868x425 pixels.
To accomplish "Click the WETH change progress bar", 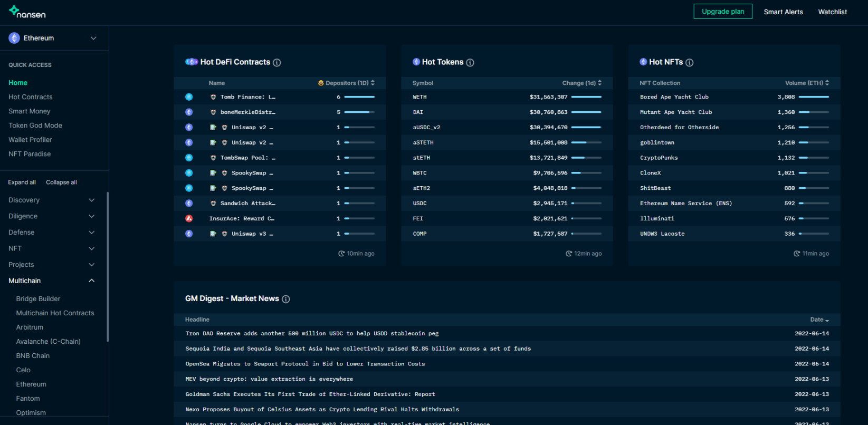I will coord(586,97).
